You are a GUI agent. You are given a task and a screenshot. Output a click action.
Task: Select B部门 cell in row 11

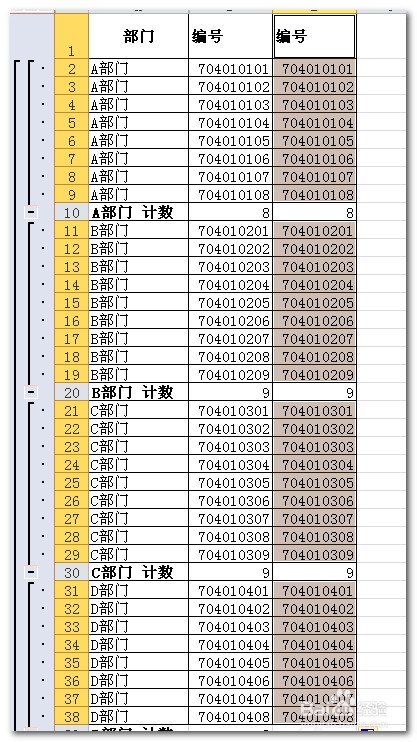click(x=138, y=230)
